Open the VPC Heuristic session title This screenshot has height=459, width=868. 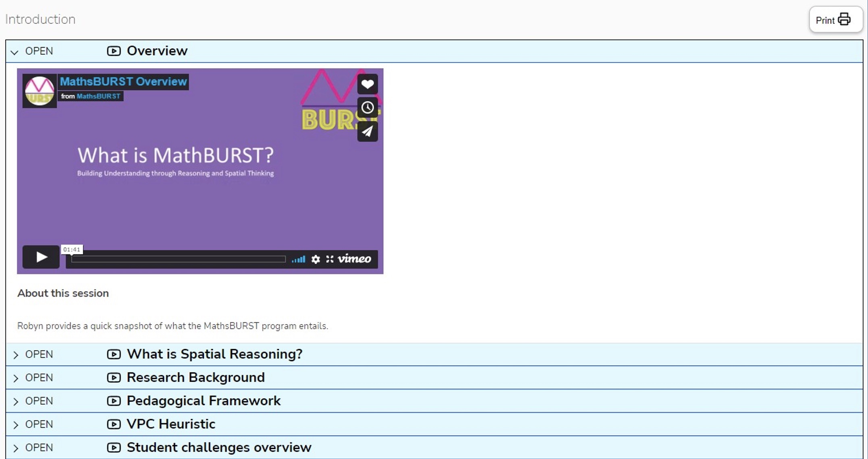pos(171,424)
